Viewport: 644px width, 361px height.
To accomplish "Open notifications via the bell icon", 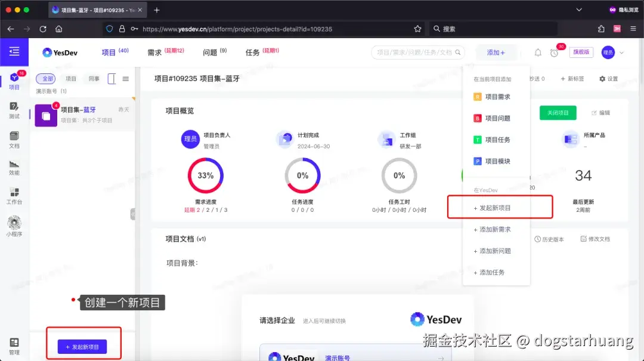I will 537,53.
